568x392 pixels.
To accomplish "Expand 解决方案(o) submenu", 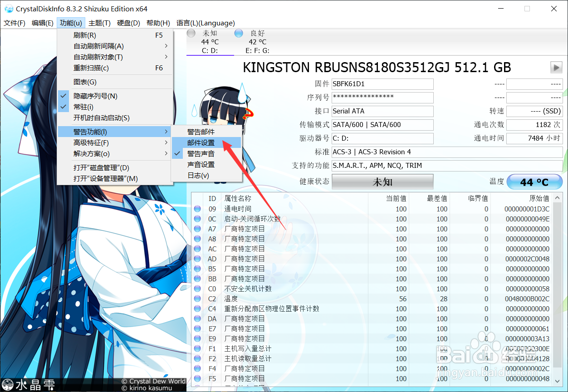I will tap(115, 154).
